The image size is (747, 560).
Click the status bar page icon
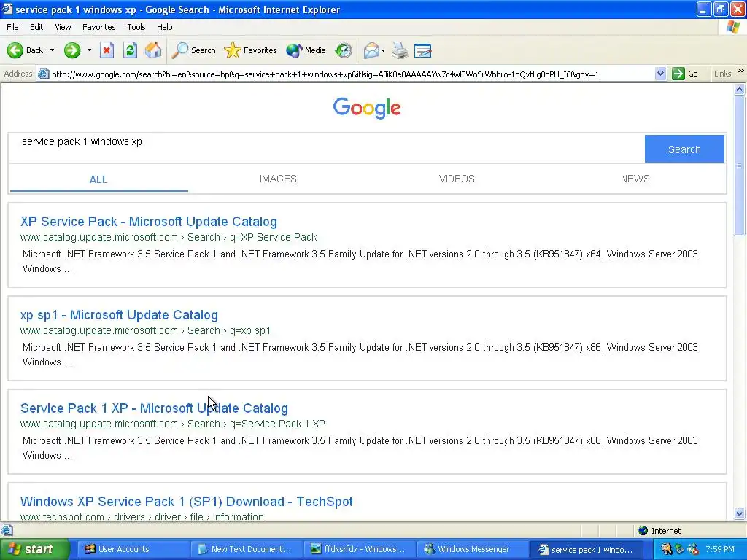pyautogui.click(x=7, y=530)
